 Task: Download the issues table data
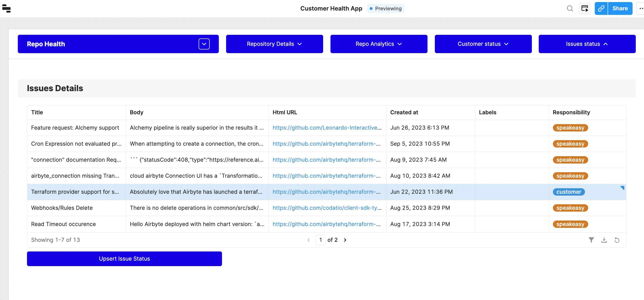(x=604, y=240)
